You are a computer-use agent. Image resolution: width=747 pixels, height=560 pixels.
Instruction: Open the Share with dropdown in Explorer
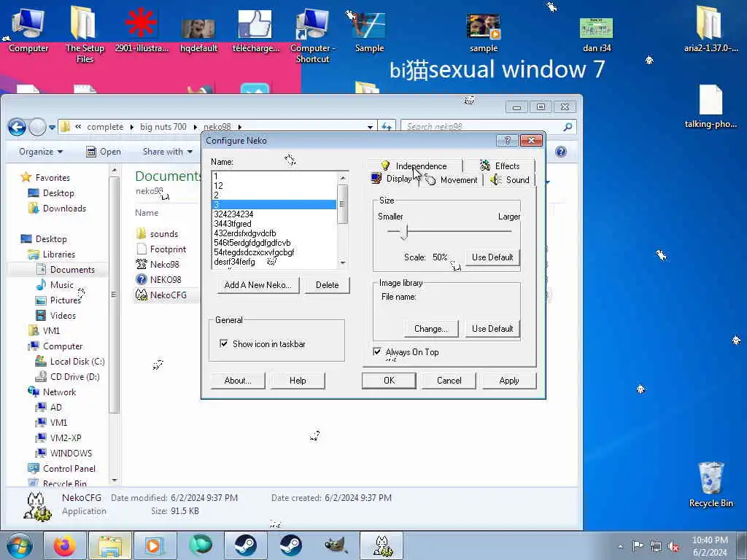pyautogui.click(x=167, y=152)
